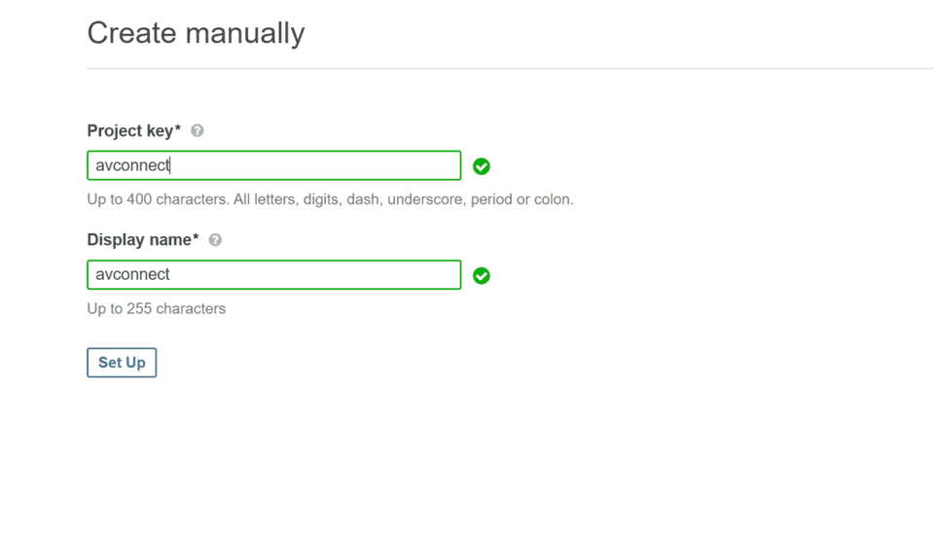Click the validation success icon for Display name
The image size is (934, 560).
[x=482, y=275]
